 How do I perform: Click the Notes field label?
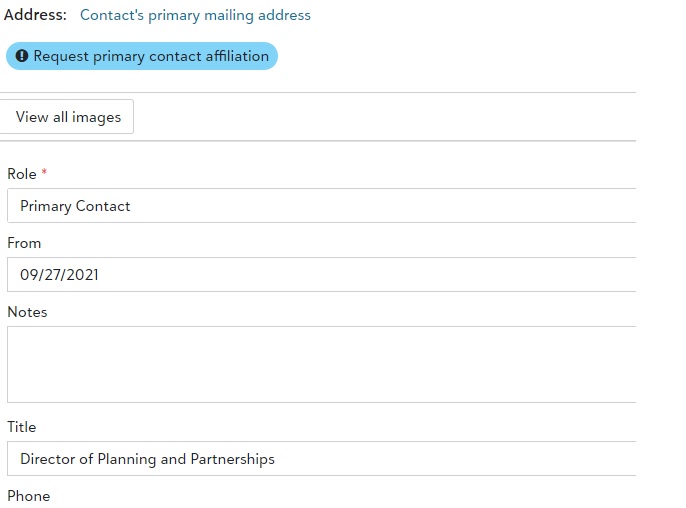point(27,312)
